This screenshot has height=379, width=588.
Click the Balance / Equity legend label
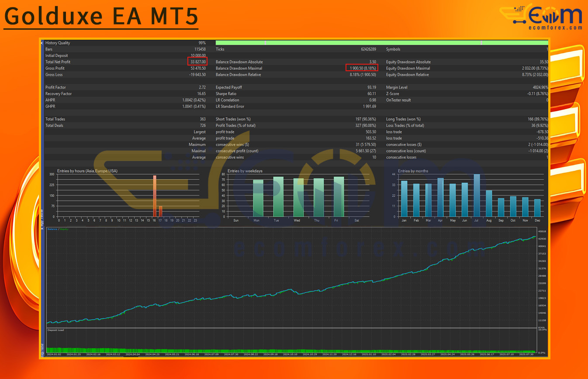(58, 229)
